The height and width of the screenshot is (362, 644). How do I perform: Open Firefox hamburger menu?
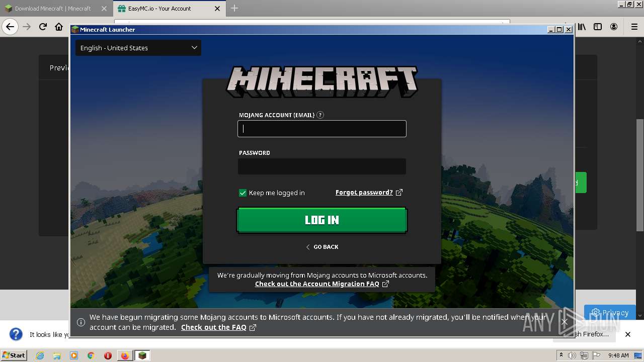coord(634,27)
